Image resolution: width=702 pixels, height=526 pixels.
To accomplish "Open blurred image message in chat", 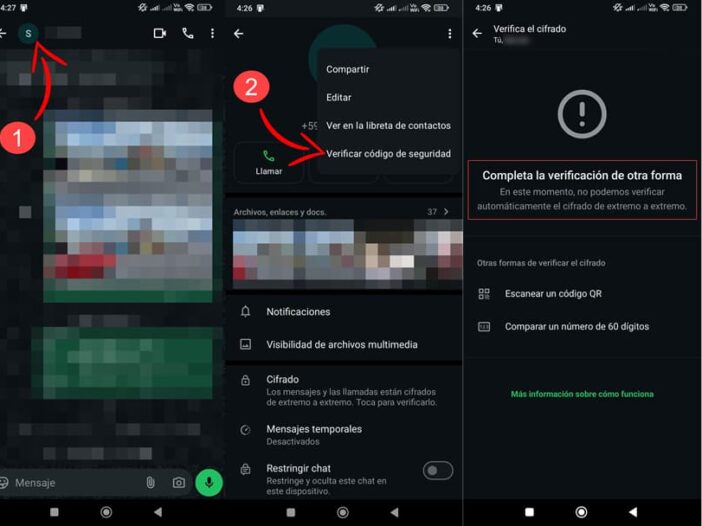I will (128, 206).
